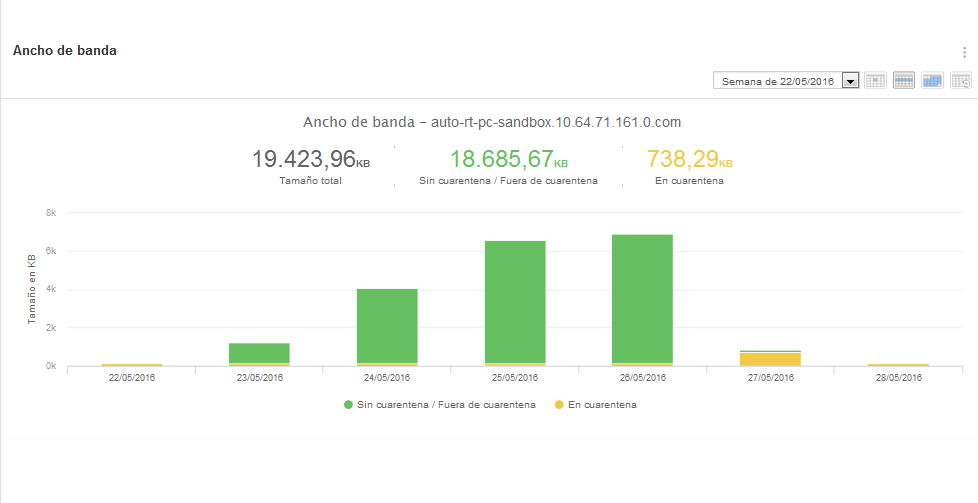Select the month view calendar icon
The image size is (978, 503).
[x=932, y=81]
